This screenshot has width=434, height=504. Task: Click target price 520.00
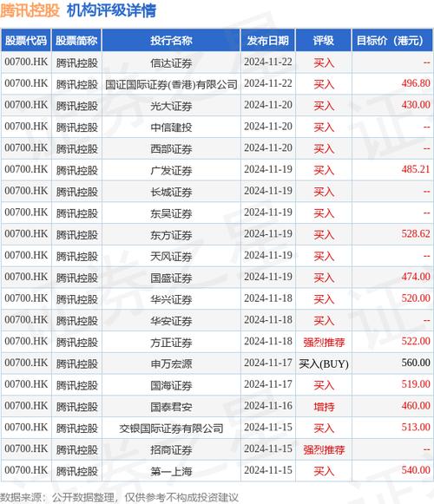416,298
